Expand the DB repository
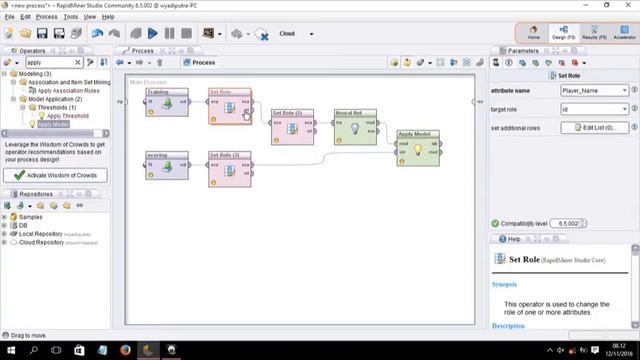Viewport: 640px width, 360px height. tap(4, 225)
